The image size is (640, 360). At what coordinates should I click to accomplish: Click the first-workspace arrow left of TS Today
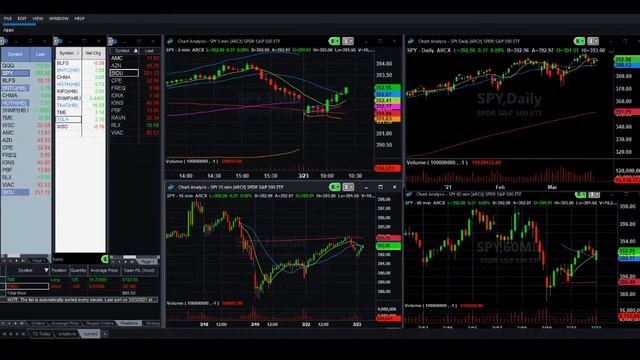click(4, 334)
